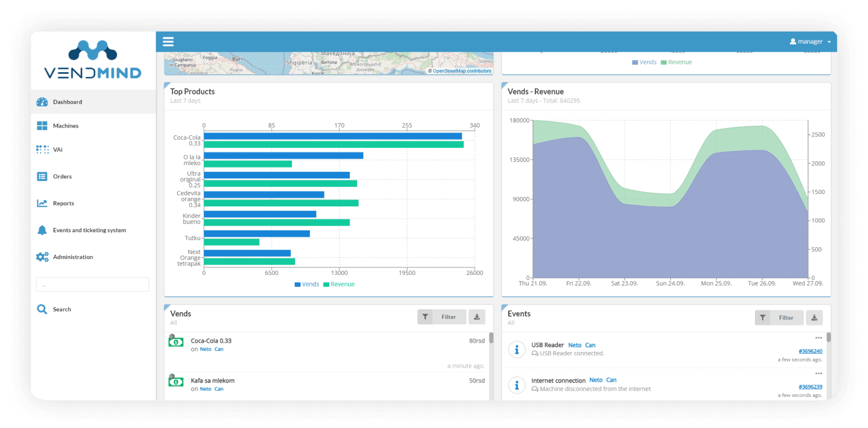868x428 pixels.
Task: Click the Search magnifier icon
Action: click(x=42, y=309)
